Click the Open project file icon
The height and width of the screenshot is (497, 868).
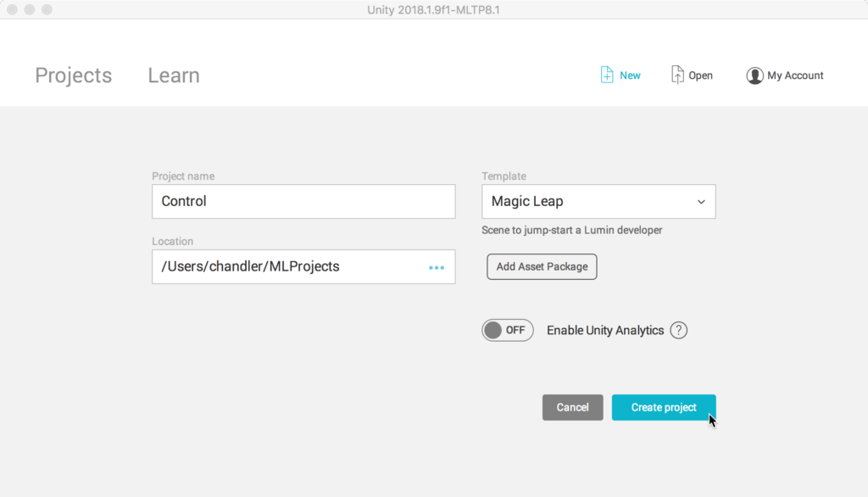677,75
